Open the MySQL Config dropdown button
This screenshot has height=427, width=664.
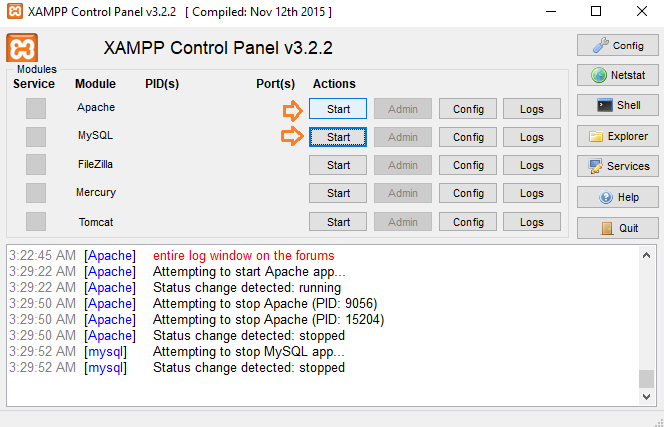tap(468, 137)
